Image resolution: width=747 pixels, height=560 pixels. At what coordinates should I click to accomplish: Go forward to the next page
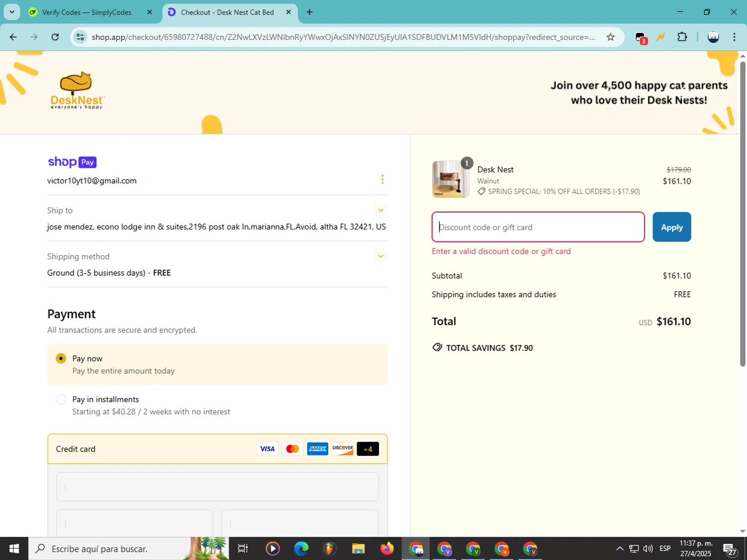[34, 37]
